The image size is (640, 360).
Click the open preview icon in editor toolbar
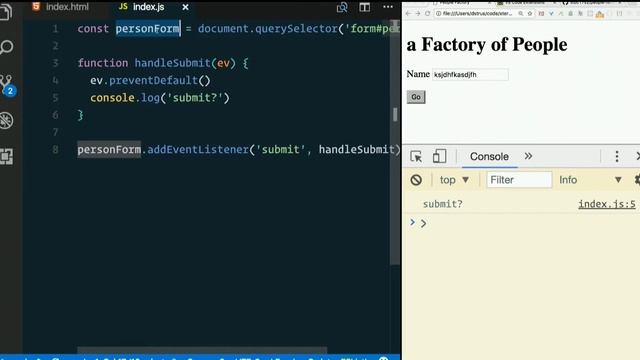(342, 7)
